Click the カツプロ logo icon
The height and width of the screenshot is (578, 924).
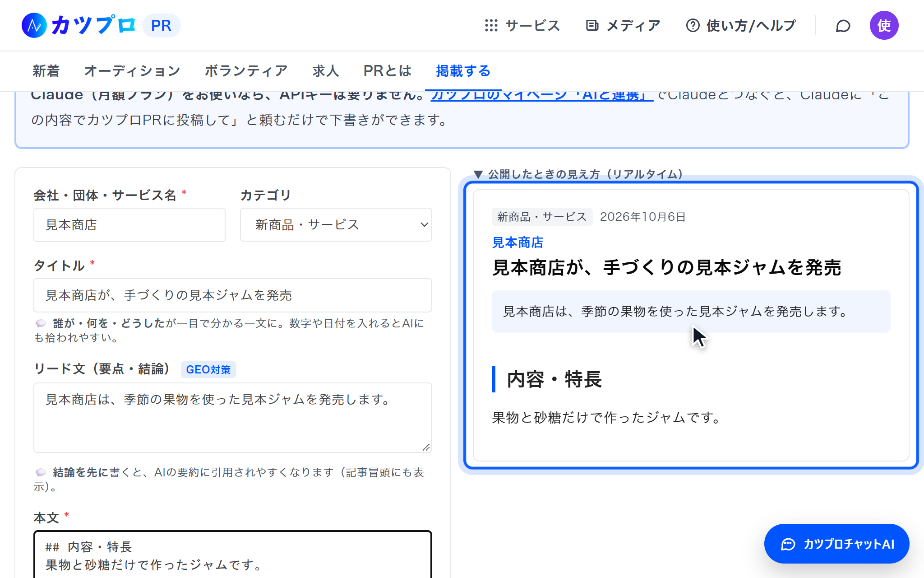point(34,25)
